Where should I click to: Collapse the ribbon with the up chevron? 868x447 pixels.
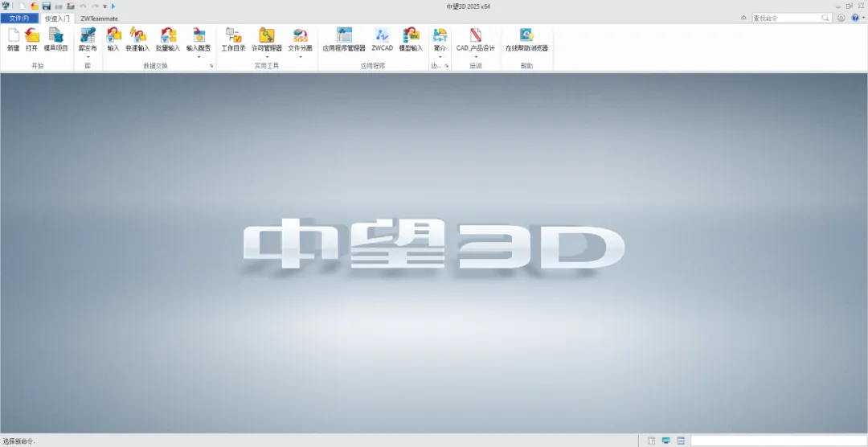pyautogui.click(x=743, y=18)
